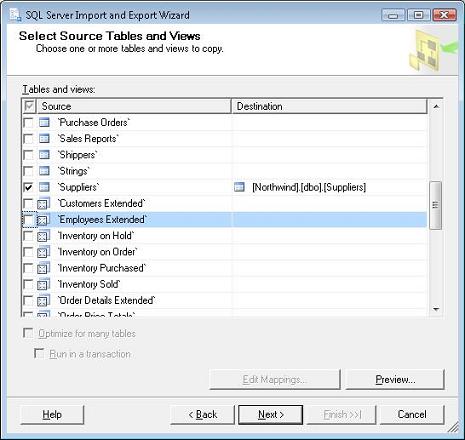Uncheck the 'Suppliers' table checkbox
The width and height of the screenshot is (465, 440).
(x=29, y=187)
